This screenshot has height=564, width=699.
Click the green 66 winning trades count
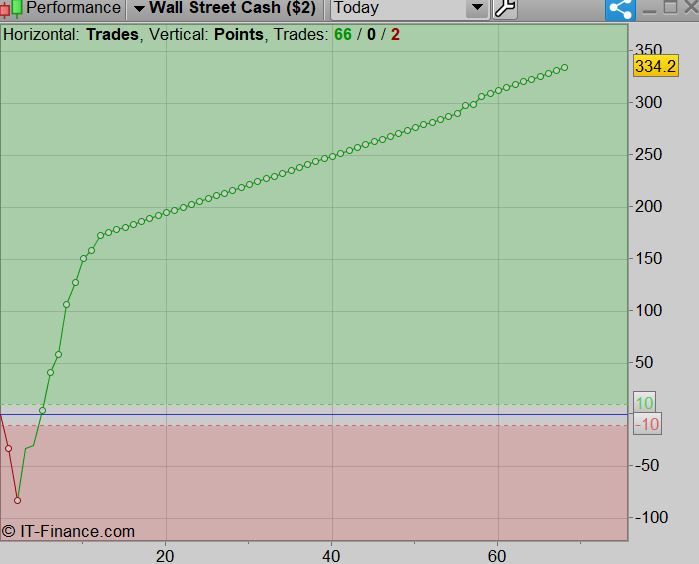(343, 35)
